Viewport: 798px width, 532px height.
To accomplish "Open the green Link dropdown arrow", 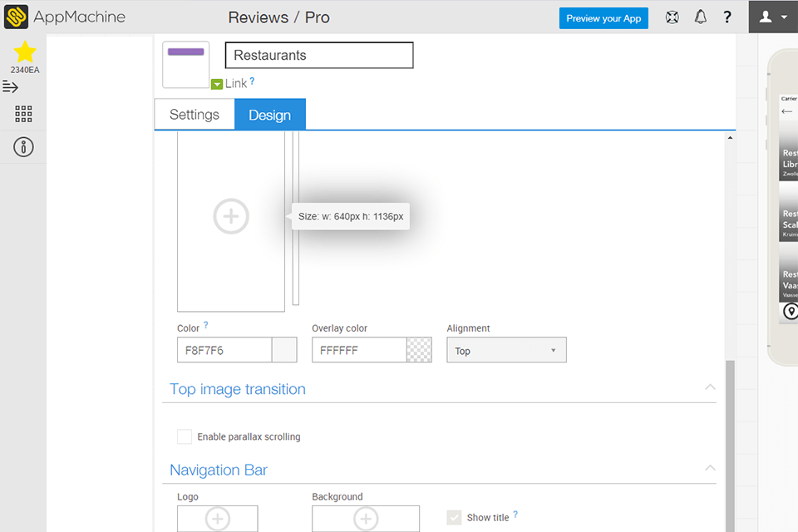I will coord(217,84).
